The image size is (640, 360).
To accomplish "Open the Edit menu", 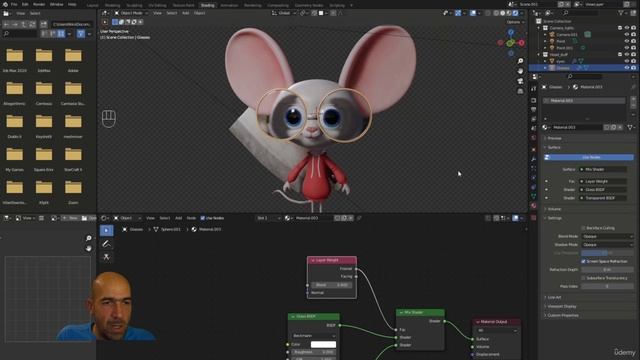I will 25,4.
